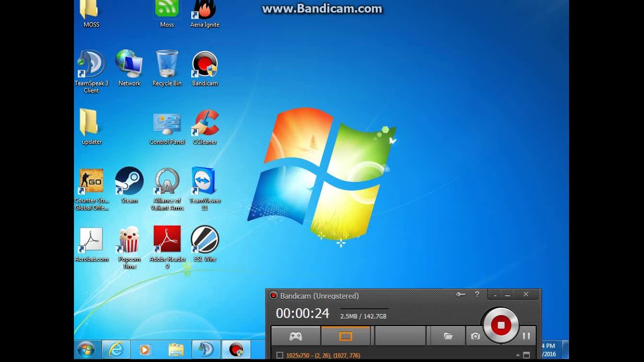Open the Steam desktop shortcut
The height and width of the screenshot is (362, 644).
129,185
